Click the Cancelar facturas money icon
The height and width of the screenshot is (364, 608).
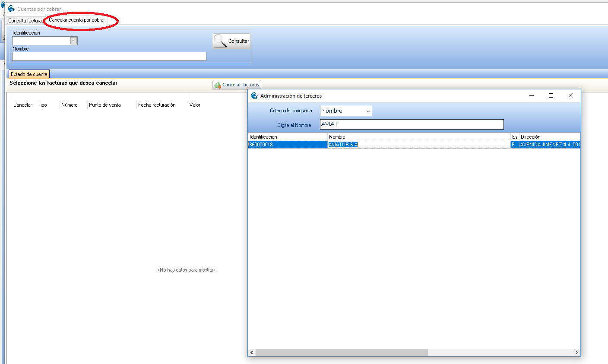[218, 85]
